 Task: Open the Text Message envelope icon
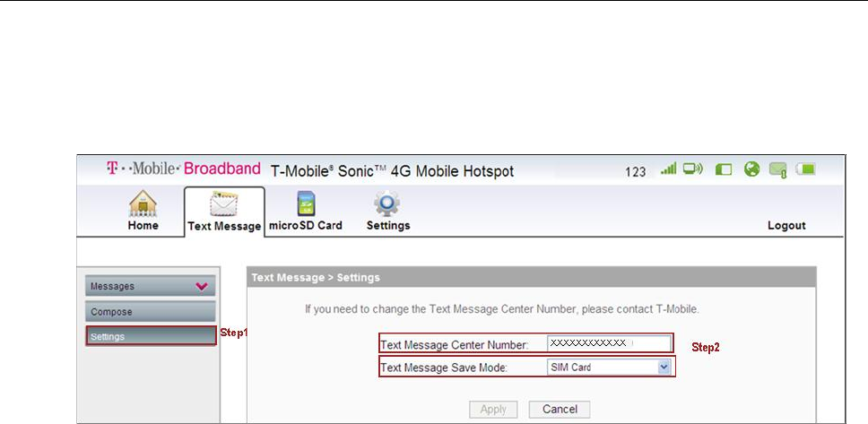click(223, 204)
